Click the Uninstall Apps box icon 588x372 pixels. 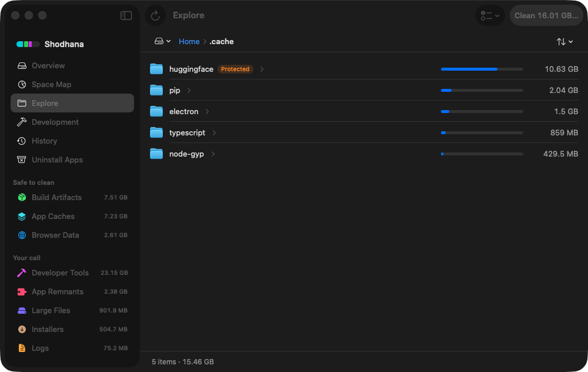point(22,160)
